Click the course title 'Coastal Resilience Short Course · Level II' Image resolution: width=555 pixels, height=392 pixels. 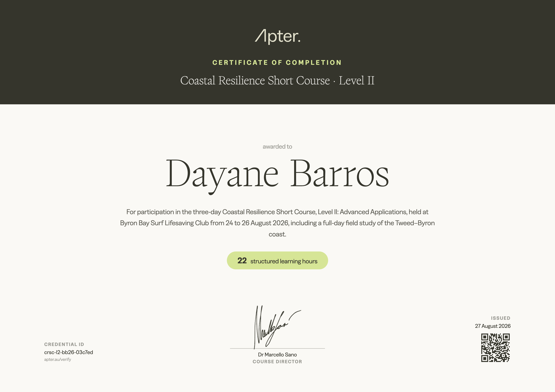pyautogui.click(x=277, y=80)
